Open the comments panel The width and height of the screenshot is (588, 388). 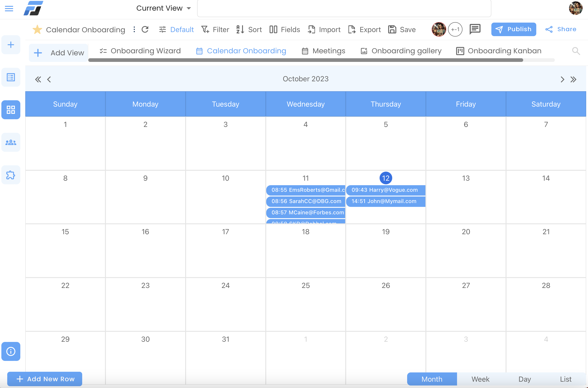pyautogui.click(x=475, y=29)
